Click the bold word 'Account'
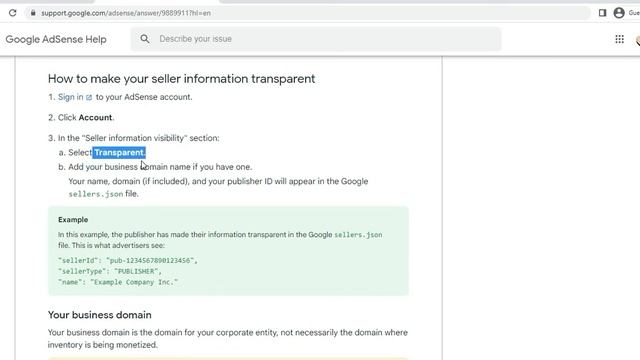 (96, 118)
